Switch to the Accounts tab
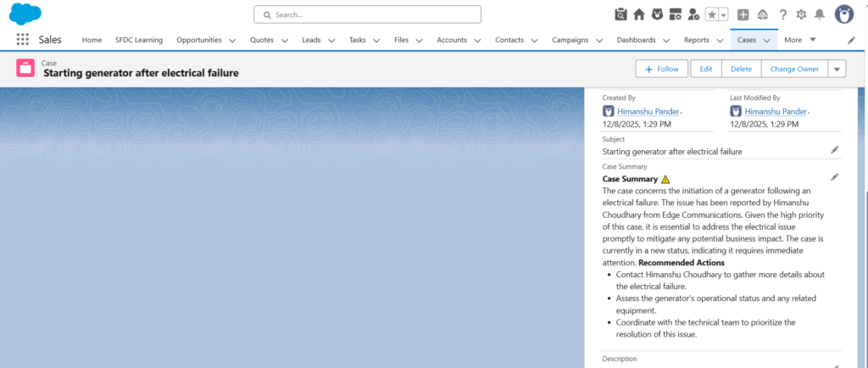 pos(452,40)
